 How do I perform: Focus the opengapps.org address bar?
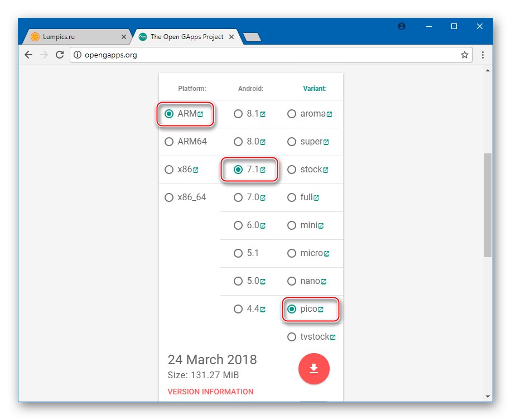coord(271,55)
